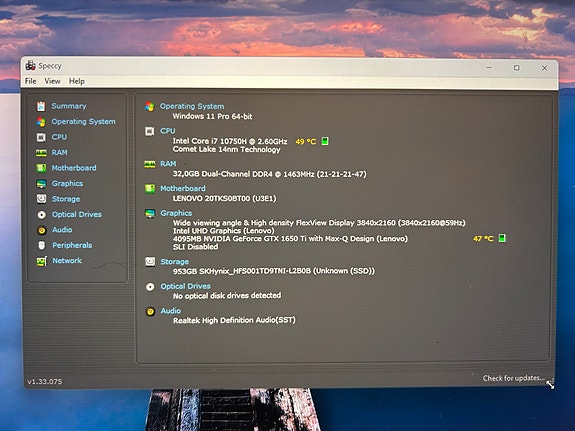Click the Operating System sidebar icon
This screenshot has width=575, height=431.
[x=41, y=122]
